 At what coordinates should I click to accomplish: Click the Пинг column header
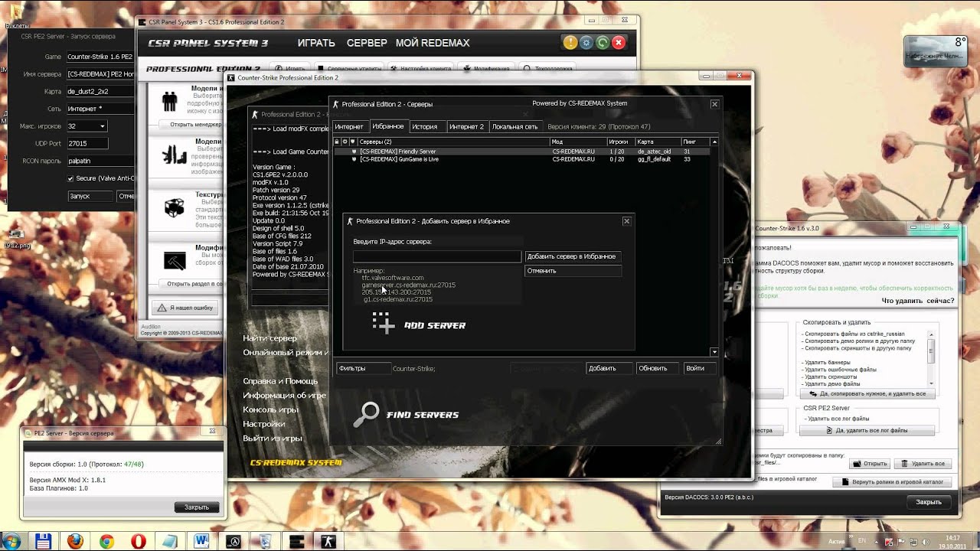pos(695,142)
